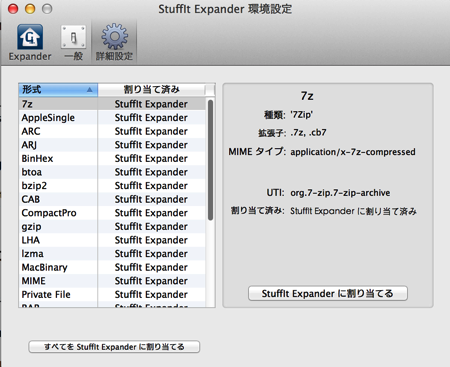This screenshot has width=450, height=367.
Task: Click StuffIt Expander cell in LHA row
Action: click(x=151, y=240)
